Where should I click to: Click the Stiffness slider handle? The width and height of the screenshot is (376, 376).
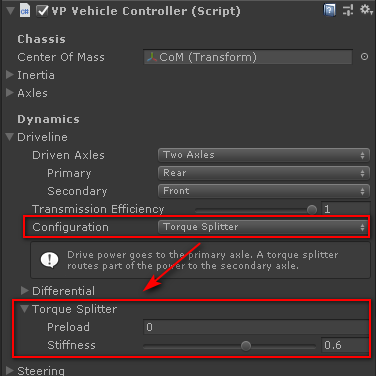[246, 346]
